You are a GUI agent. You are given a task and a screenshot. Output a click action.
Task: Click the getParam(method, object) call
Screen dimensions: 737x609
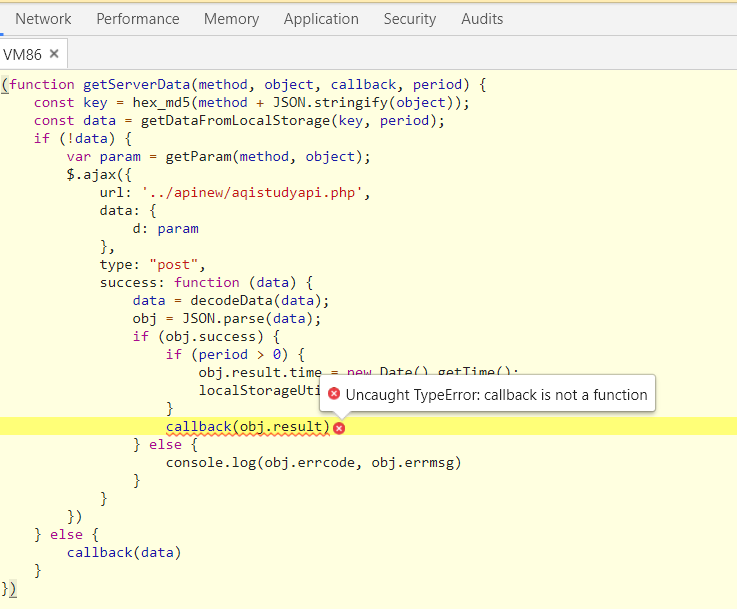pyautogui.click(x=264, y=156)
